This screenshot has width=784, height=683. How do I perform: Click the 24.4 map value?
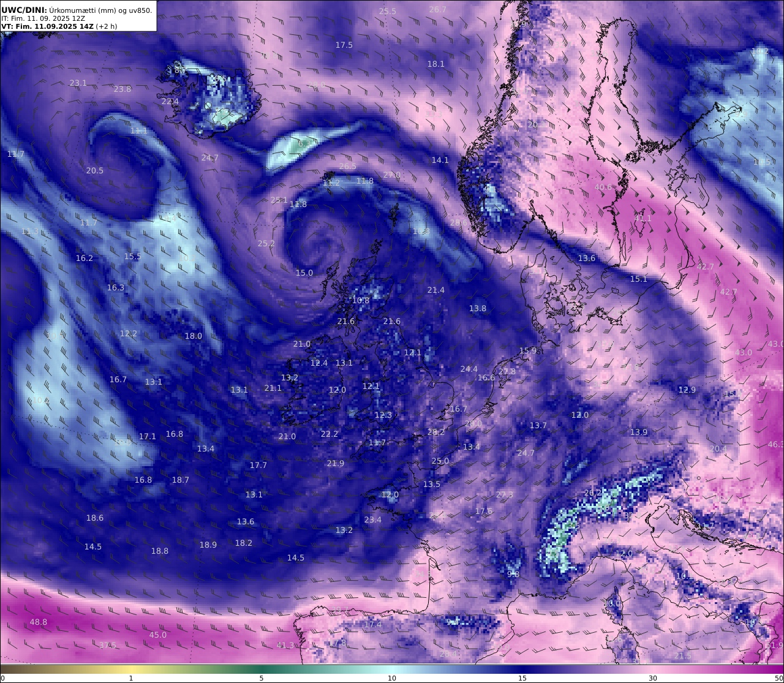pyautogui.click(x=469, y=369)
